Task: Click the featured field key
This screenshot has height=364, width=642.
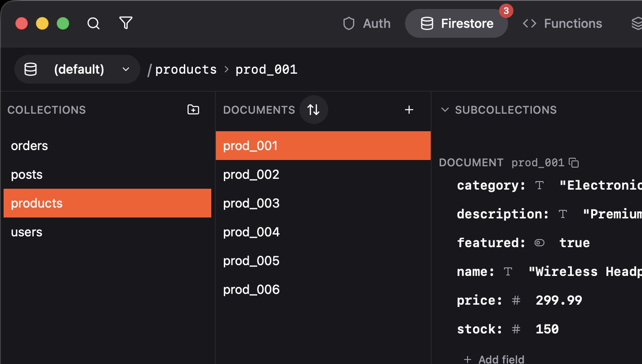Action: pyautogui.click(x=491, y=243)
